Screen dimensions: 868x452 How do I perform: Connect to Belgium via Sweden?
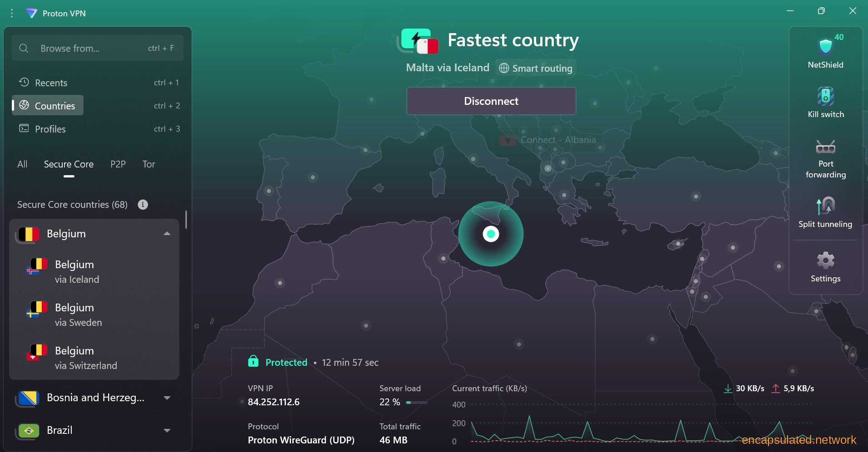[x=94, y=314]
